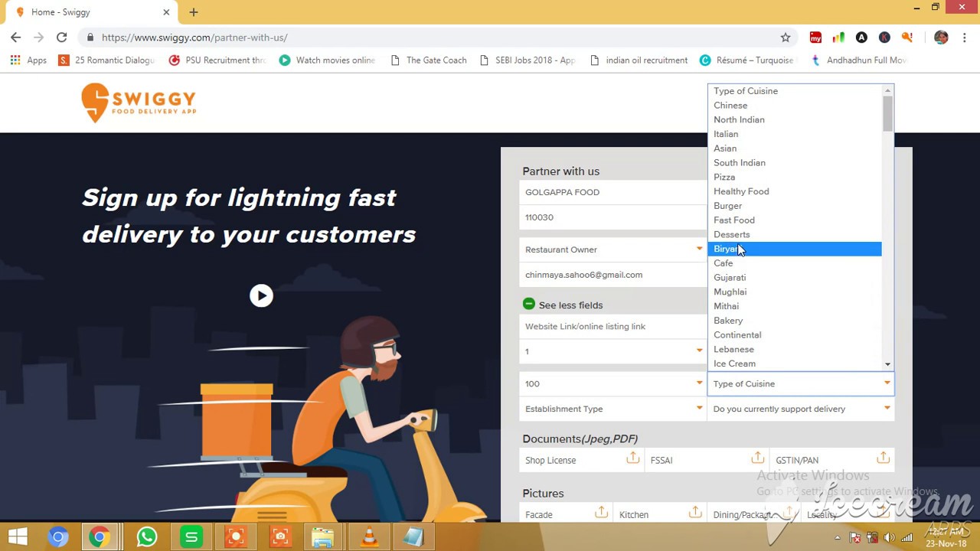
Task: Open the Restaurant Owner dropdown
Action: click(x=613, y=249)
